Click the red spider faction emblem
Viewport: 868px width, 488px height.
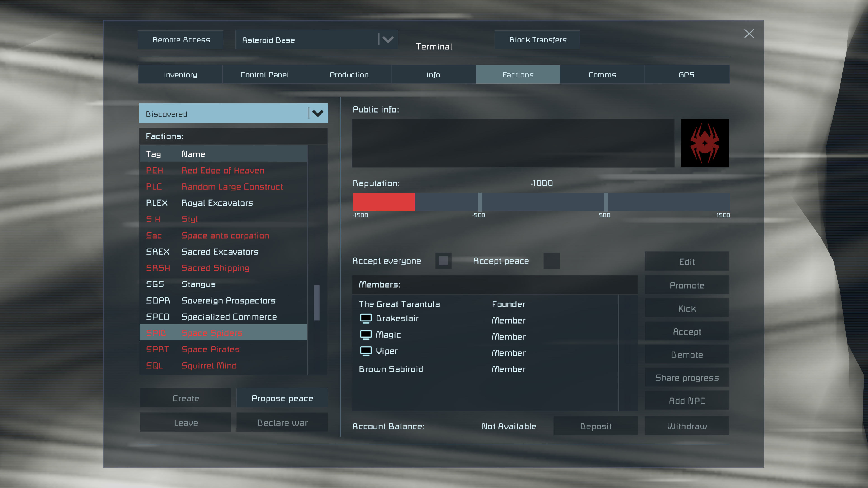704,143
